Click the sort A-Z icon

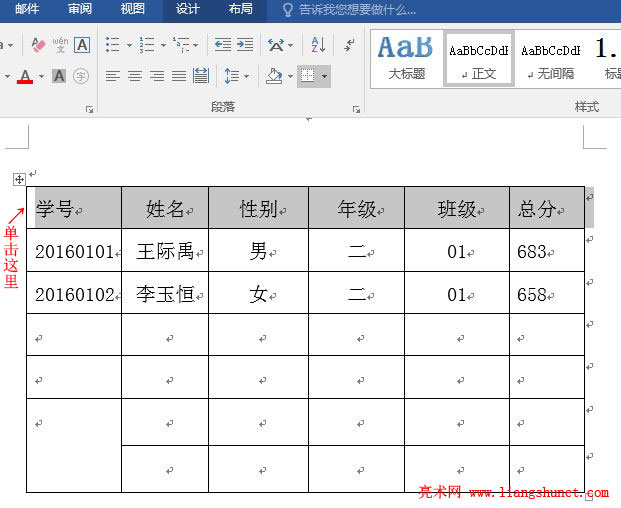pos(318,45)
